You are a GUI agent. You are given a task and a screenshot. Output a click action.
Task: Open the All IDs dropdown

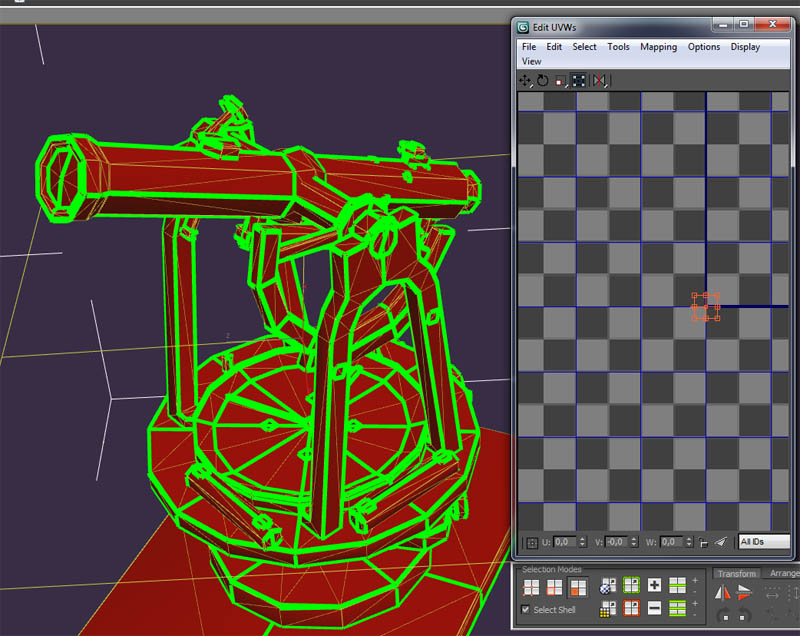(764, 542)
